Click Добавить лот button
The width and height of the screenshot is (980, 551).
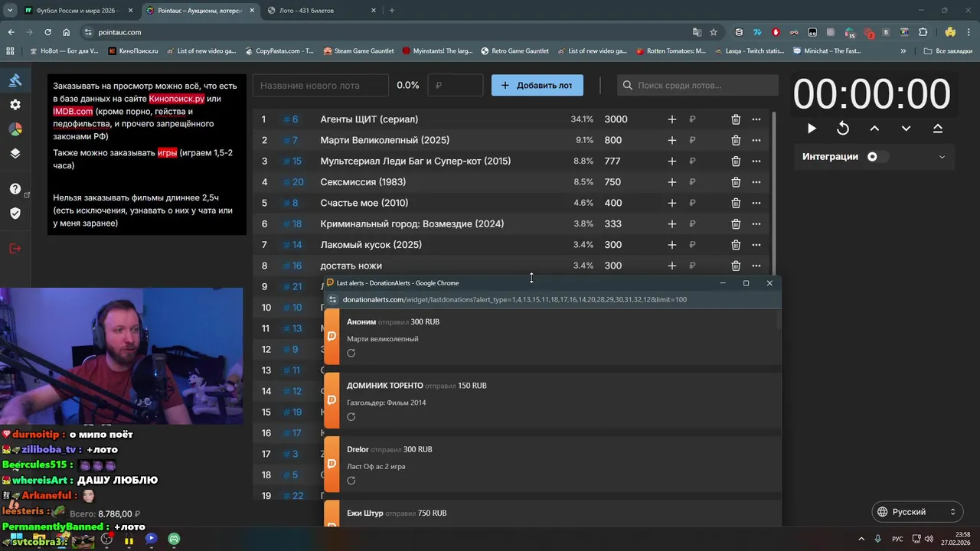click(537, 85)
